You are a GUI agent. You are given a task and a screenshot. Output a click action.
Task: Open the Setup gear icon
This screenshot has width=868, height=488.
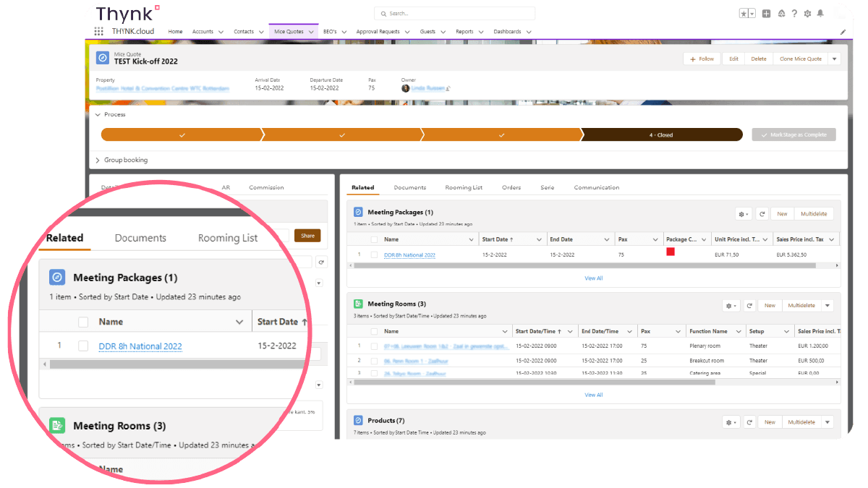[x=807, y=14]
